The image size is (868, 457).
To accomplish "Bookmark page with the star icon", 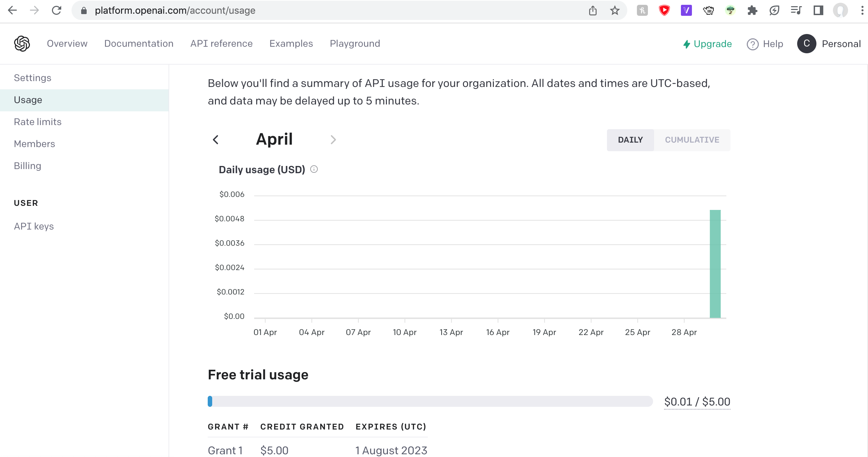I will pos(615,11).
